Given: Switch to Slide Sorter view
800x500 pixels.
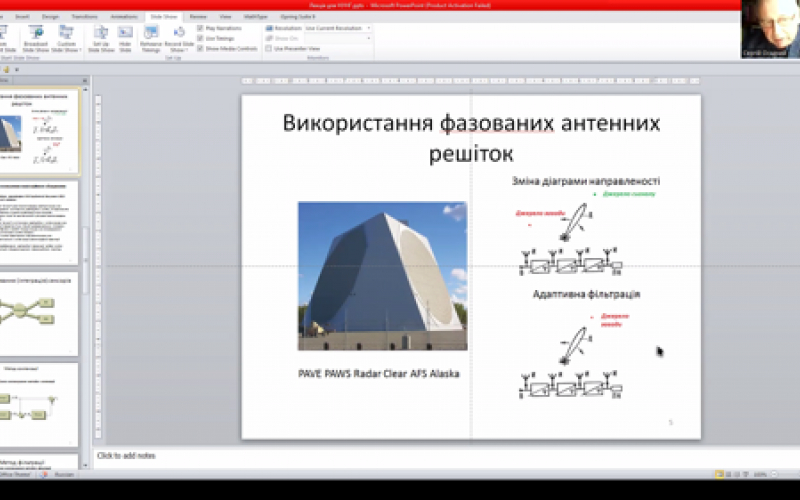Looking at the screenshot, I should point(729,474).
